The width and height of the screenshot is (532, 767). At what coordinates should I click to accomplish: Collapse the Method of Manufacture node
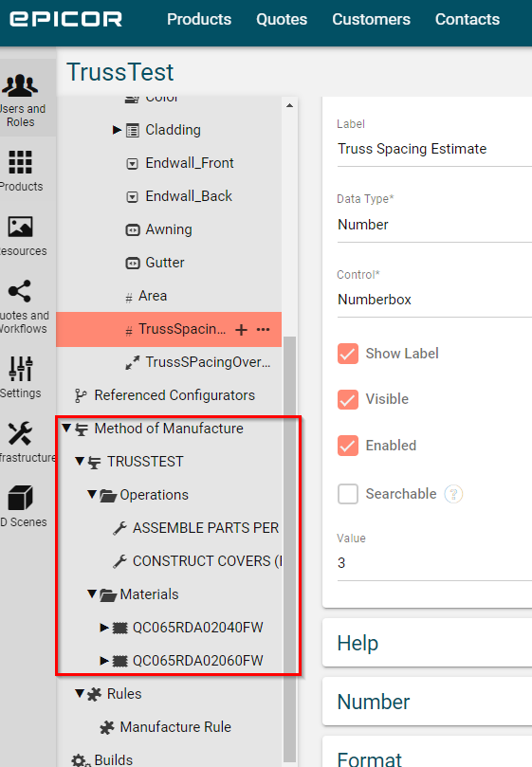click(x=66, y=428)
